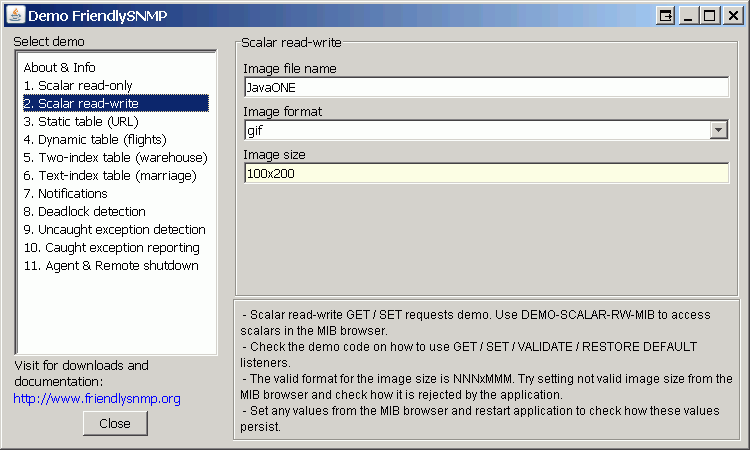Click the Close button
The height and width of the screenshot is (450, 750).
coord(115,424)
